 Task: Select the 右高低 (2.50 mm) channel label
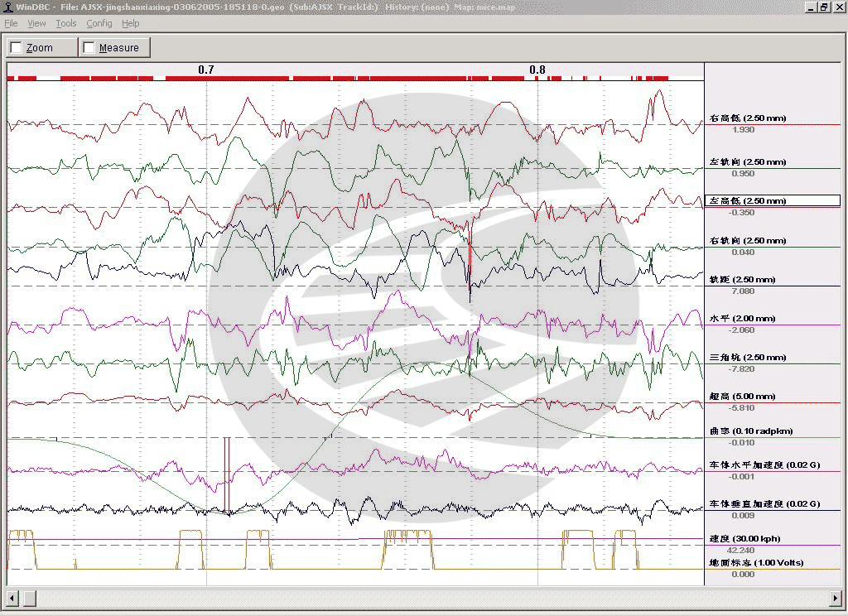[x=748, y=118]
